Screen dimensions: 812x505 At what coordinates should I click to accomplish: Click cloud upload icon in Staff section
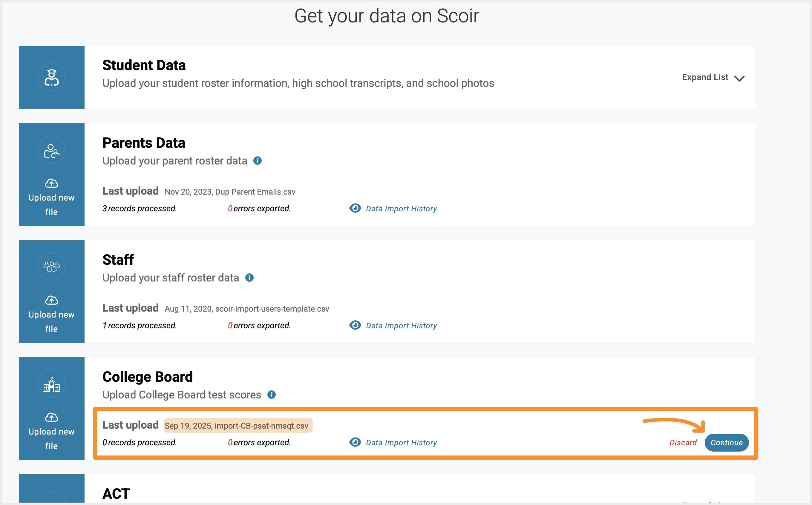coord(51,300)
